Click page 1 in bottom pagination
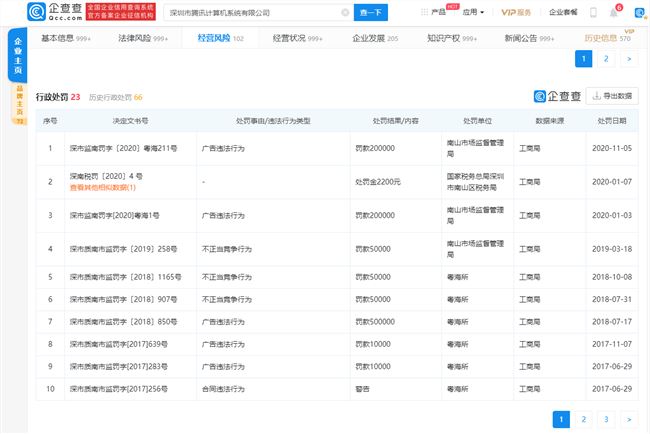 (x=561, y=419)
